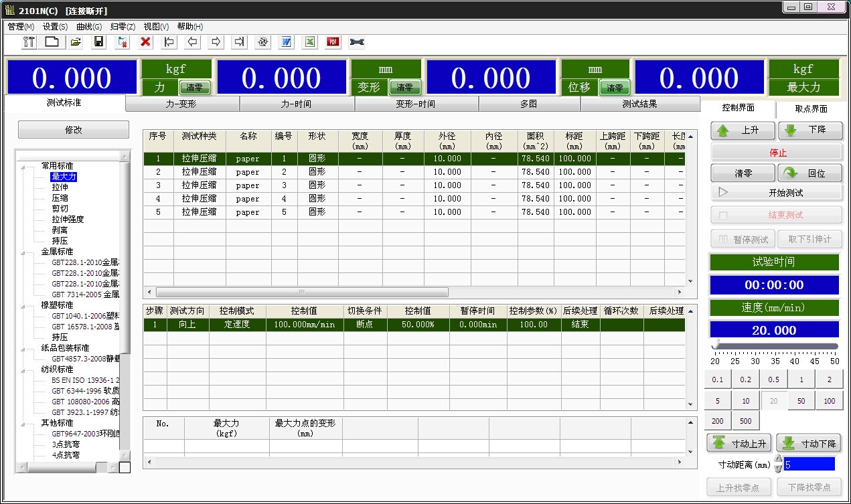Zero the 变形 reading with its 清零 button
This screenshot has height=504, width=851.
tap(404, 87)
